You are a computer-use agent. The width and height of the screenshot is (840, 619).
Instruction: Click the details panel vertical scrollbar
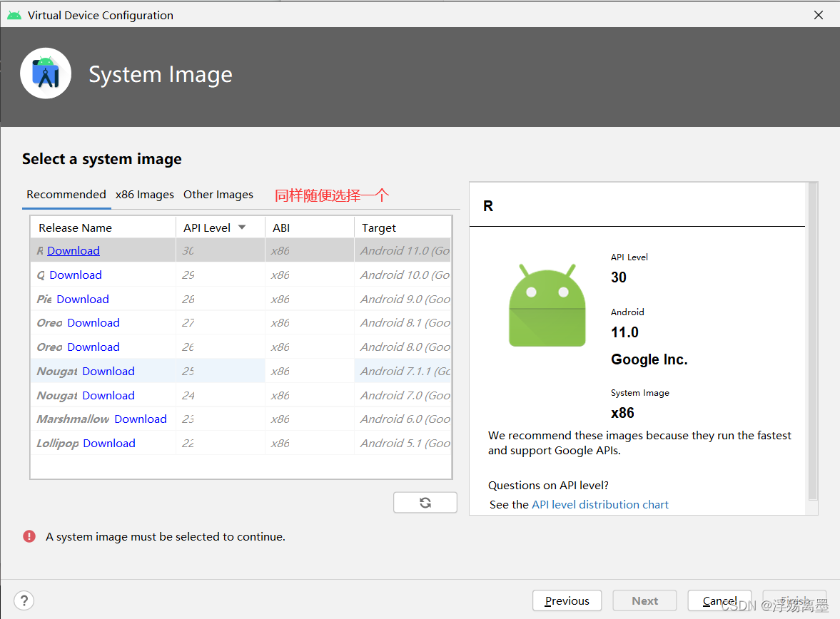pos(812,342)
